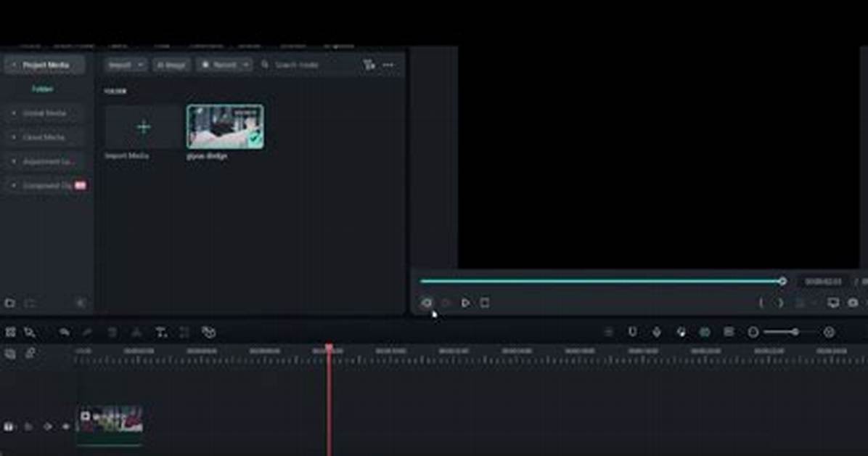This screenshot has width=868, height=456.
Task: Toggle the auto-link chain icon
Action: [30, 353]
